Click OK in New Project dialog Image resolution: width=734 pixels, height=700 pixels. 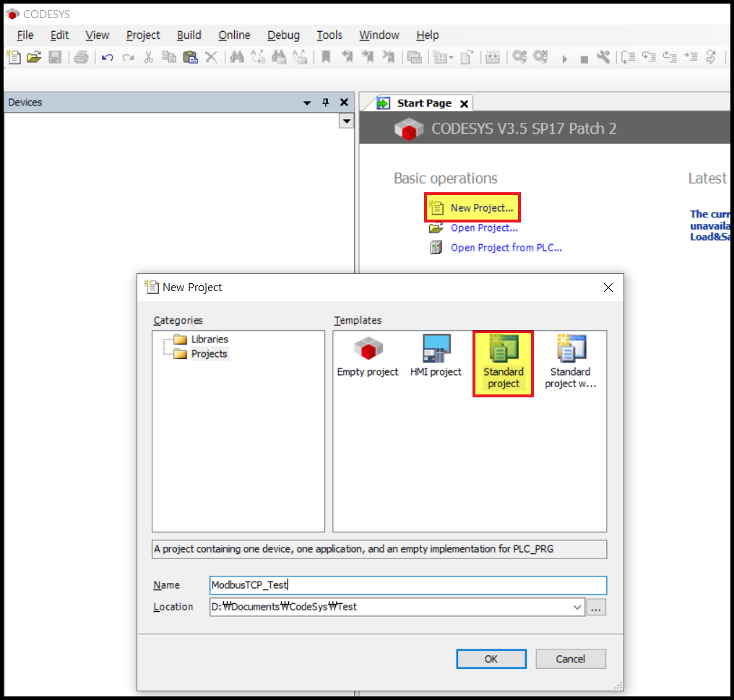[x=491, y=659]
